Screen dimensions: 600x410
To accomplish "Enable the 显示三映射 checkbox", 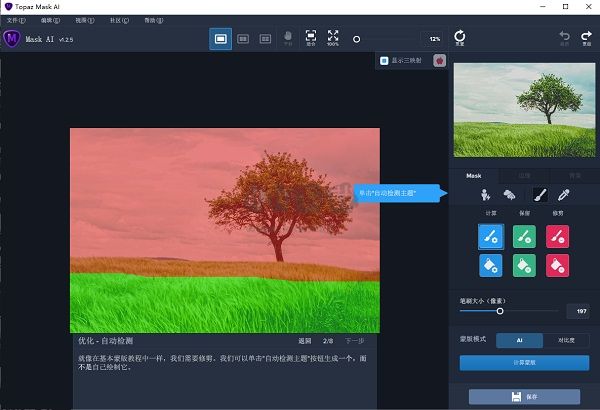I will point(384,60).
